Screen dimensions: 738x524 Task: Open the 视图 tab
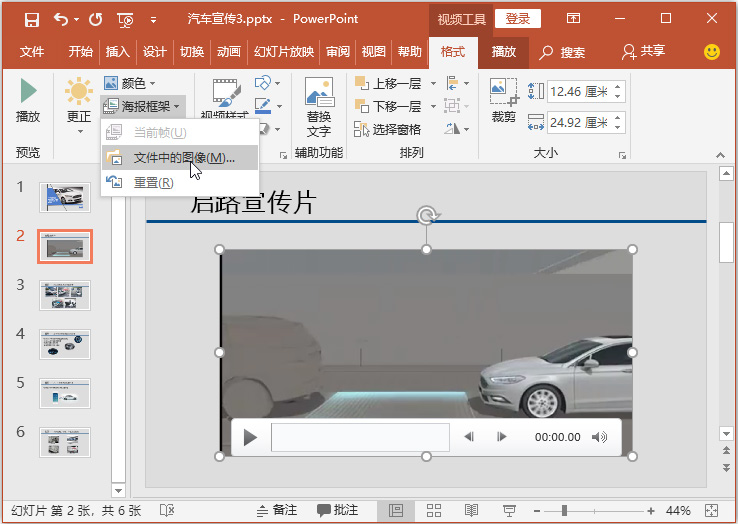coord(374,51)
